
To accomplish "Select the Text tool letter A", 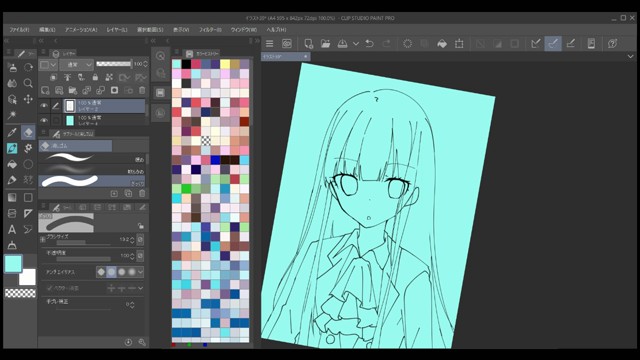I will click(12, 229).
